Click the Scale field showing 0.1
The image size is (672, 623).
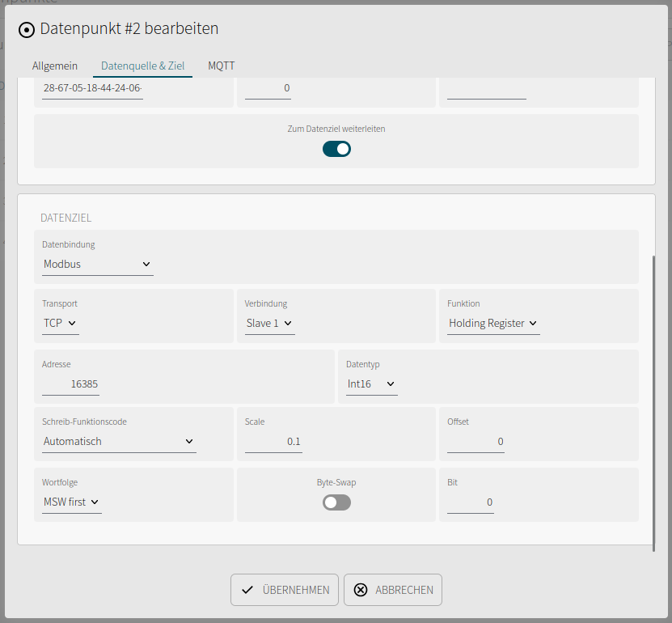point(273,442)
